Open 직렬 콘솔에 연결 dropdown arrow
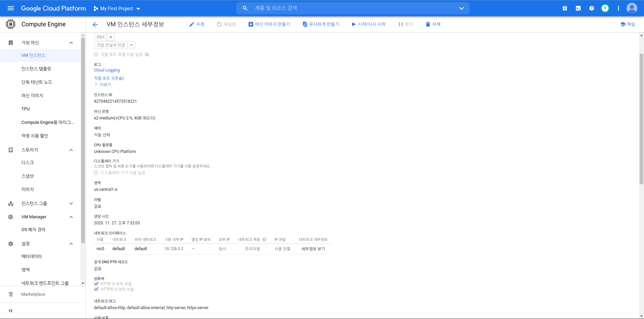This screenshot has width=644, height=319. [131, 45]
